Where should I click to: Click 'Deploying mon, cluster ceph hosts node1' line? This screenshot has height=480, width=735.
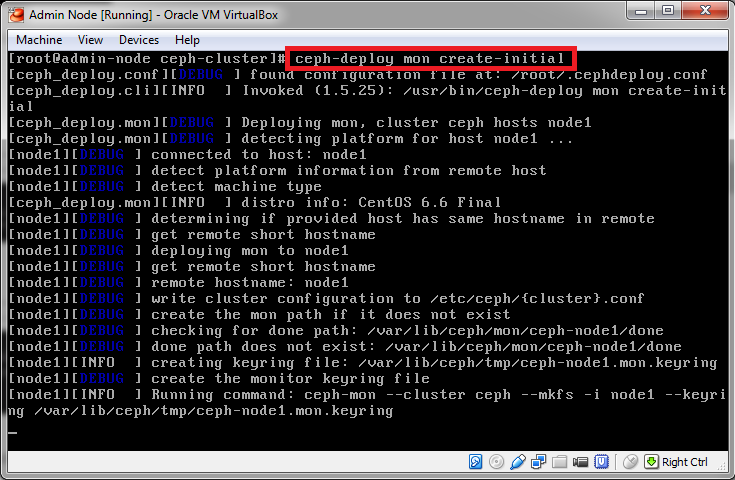coord(416,123)
